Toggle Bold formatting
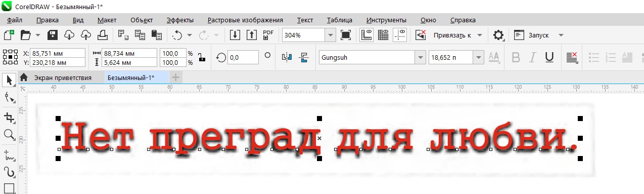644x194 pixels. point(516,58)
